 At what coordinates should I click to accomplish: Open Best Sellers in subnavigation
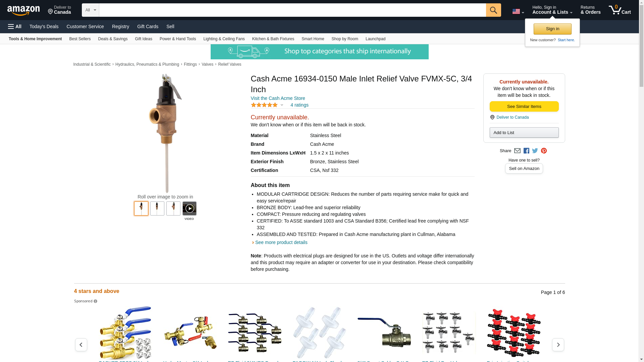click(x=80, y=39)
